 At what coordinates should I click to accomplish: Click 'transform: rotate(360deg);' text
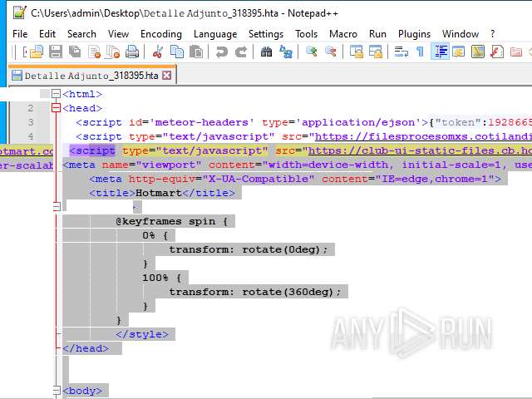(255, 292)
